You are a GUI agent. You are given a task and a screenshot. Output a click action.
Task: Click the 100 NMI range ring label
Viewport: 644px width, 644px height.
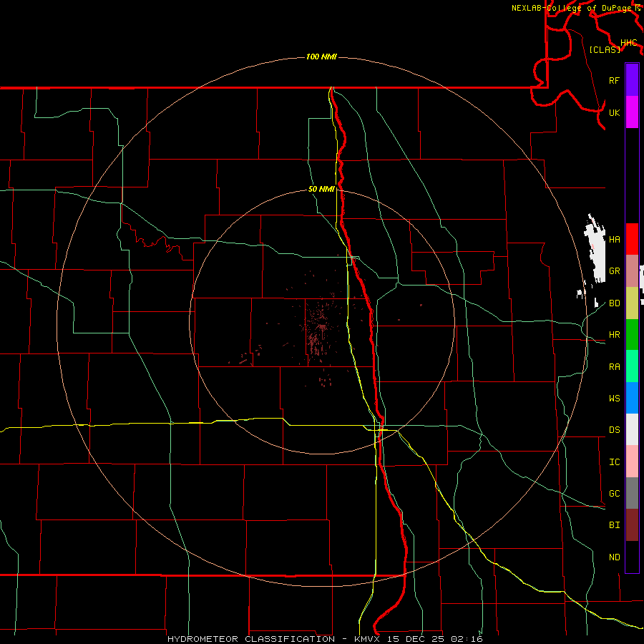321,57
